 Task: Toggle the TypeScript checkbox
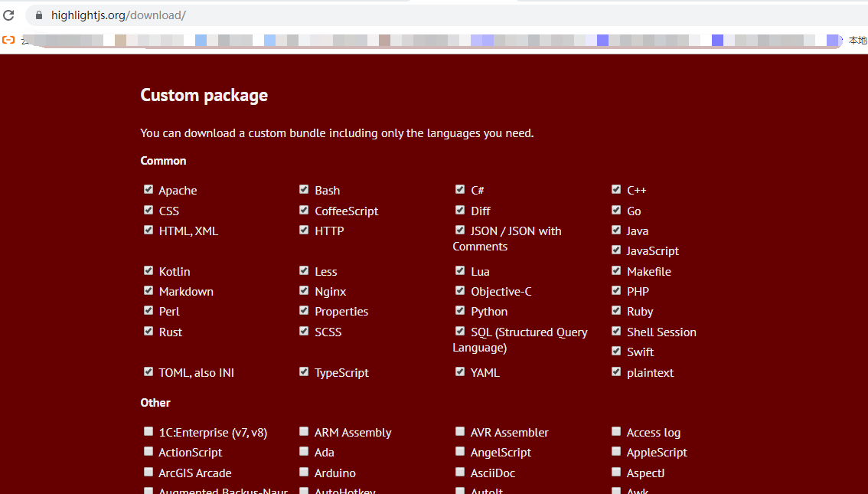(304, 371)
